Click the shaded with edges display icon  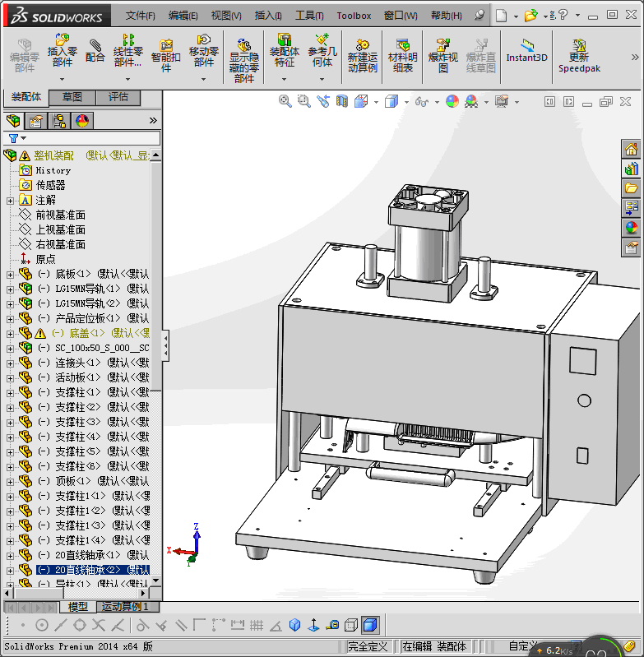pos(370,625)
